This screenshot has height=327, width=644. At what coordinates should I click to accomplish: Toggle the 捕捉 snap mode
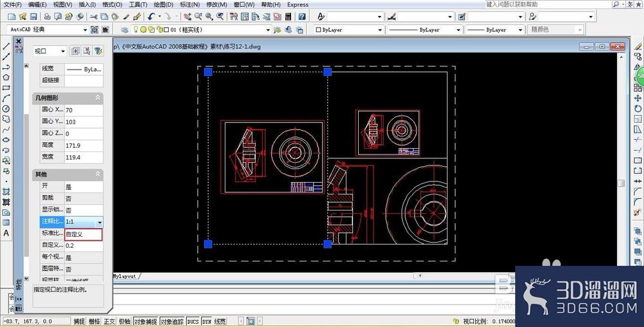[79, 321]
